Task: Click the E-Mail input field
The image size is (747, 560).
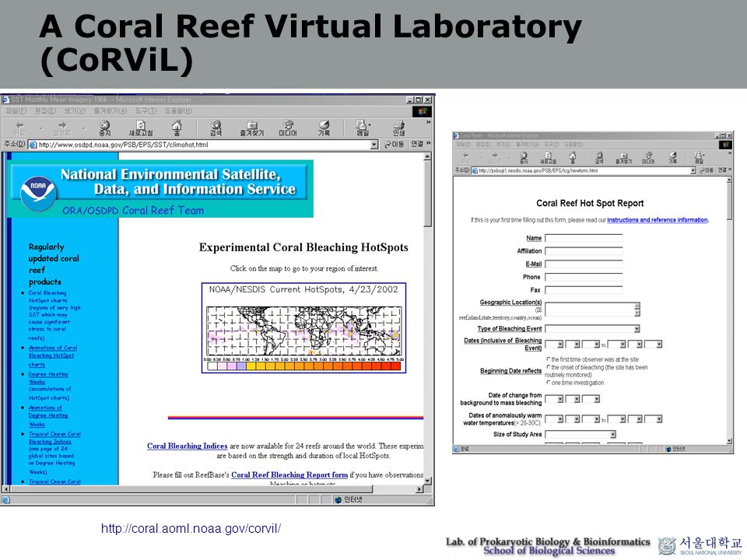Action: coord(584,264)
